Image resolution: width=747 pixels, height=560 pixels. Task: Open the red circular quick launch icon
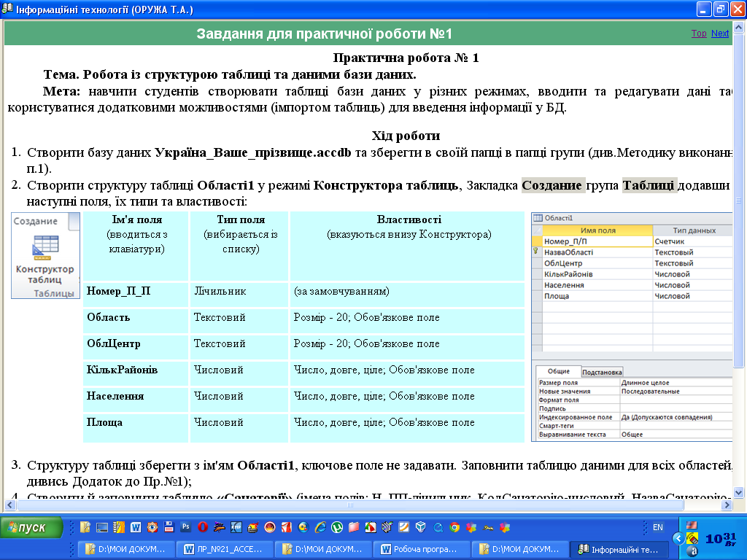click(x=270, y=527)
